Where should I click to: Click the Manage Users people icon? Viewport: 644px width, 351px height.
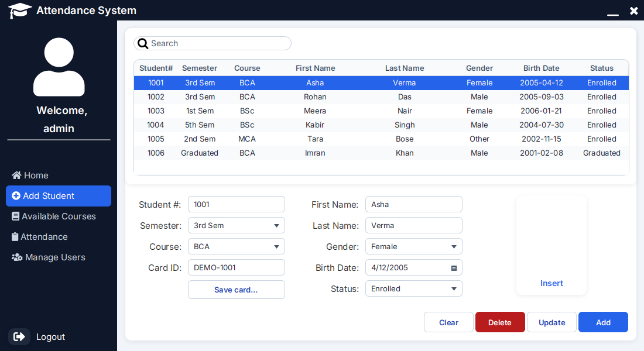pyautogui.click(x=17, y=257)
